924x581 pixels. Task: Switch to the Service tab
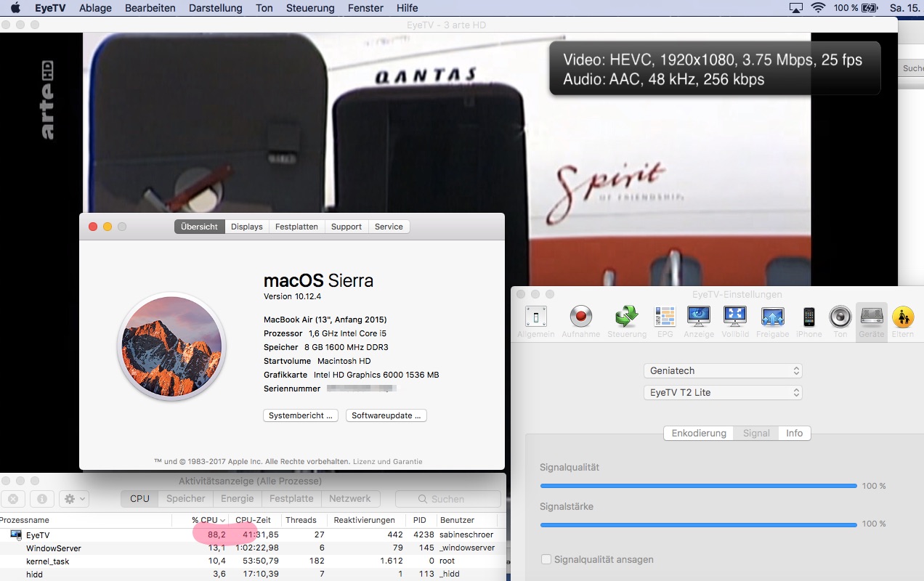[x=389, y=227]
